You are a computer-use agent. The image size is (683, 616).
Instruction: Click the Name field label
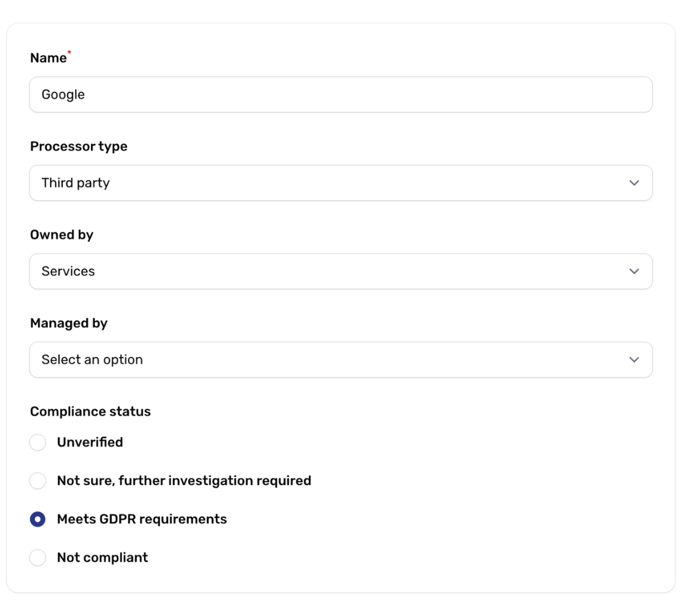coord(47,57)
